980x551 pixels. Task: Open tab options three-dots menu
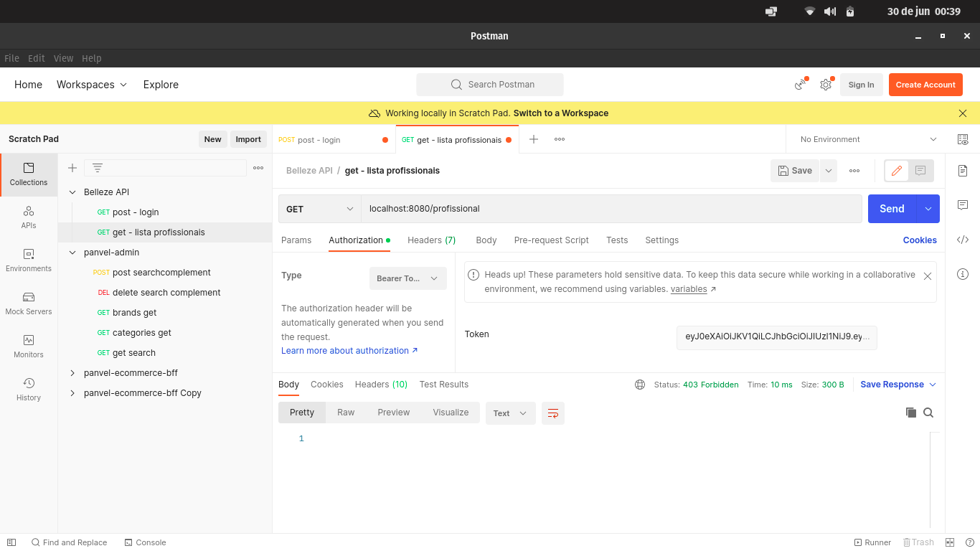point(560,139)
